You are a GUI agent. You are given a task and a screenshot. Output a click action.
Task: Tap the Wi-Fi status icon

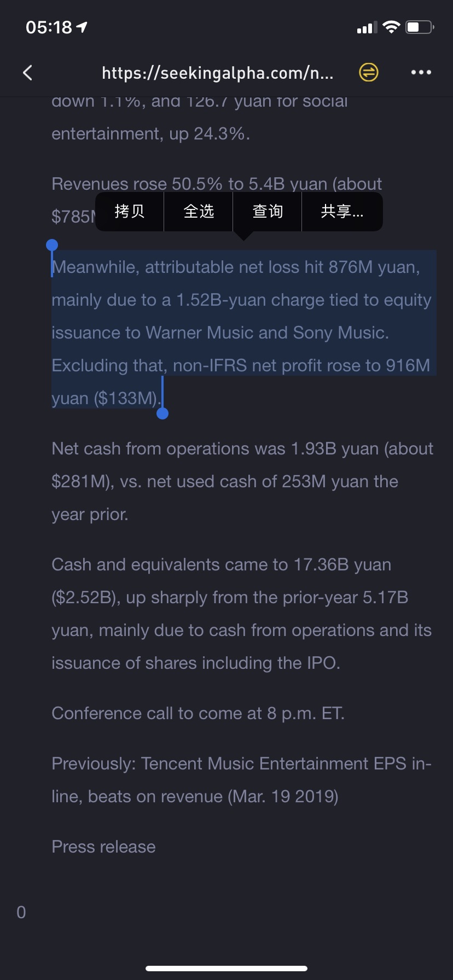pos(391,27)
